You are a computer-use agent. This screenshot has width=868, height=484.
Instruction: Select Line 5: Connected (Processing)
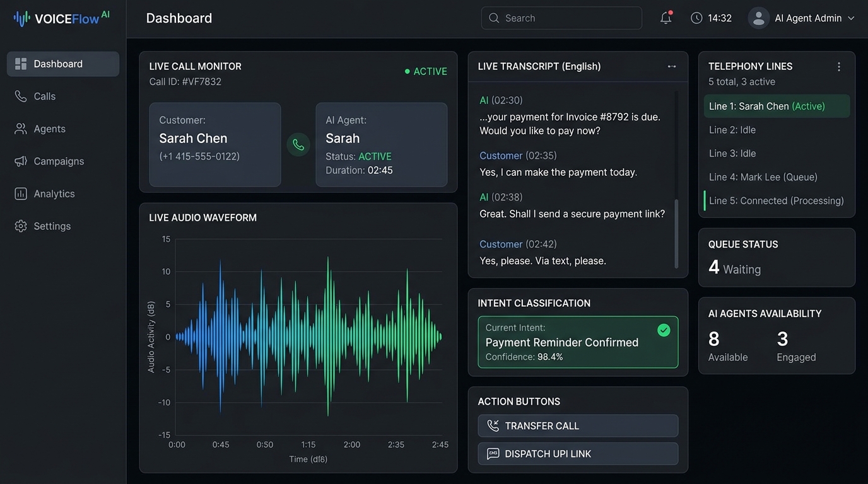pyautogui.click(x=777, y=200)
